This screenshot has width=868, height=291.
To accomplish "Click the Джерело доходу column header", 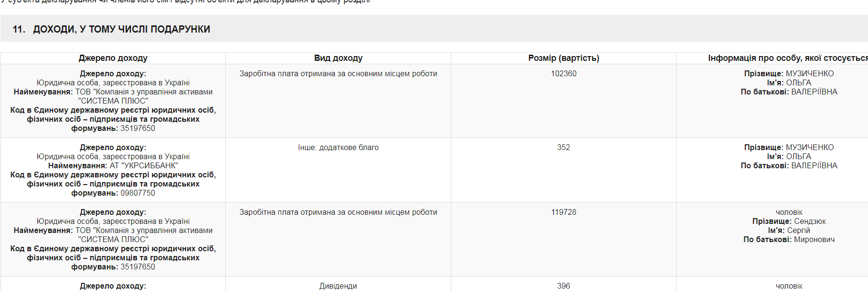I will pyautogui.click(x=113, y=58).
